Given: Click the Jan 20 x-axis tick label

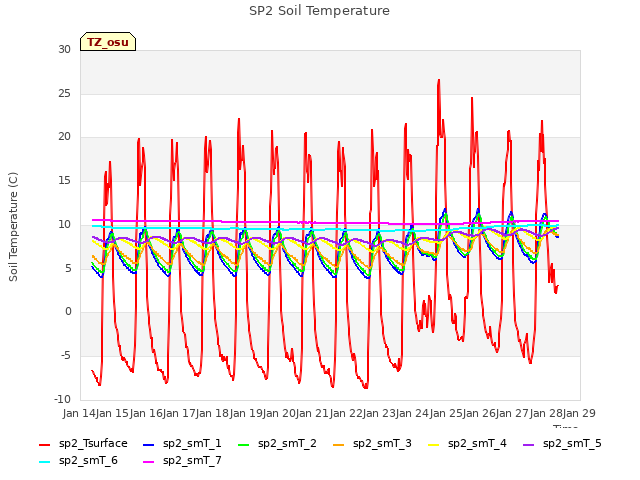Looking at the screenshot, I should point(280,413).
